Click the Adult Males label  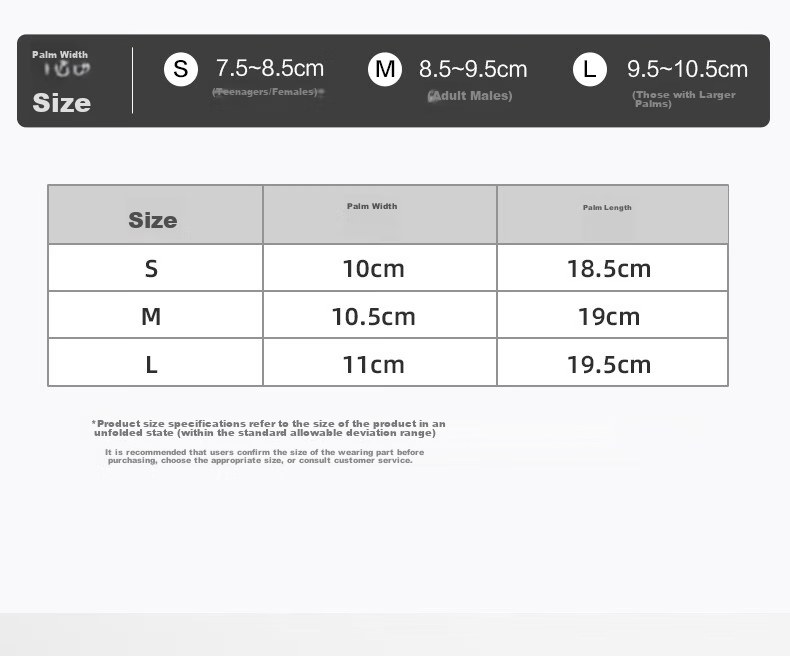[x=470, y=96]
